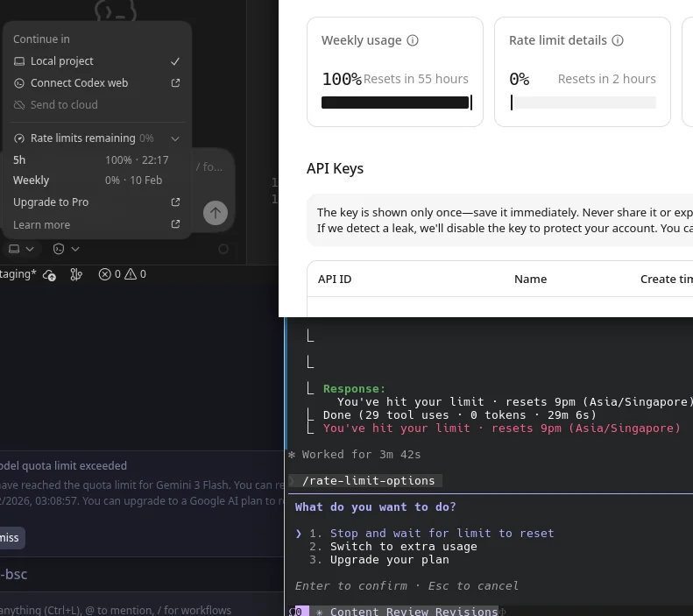693x616 pixels.
Task: Click circular progress indicator near composer
Action: point(223,249)
